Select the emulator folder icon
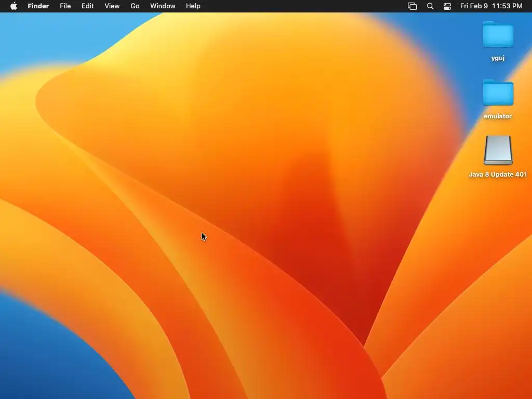Image resolution: width=532 pixels, height=399 pixels. click(x=498, y=92)
